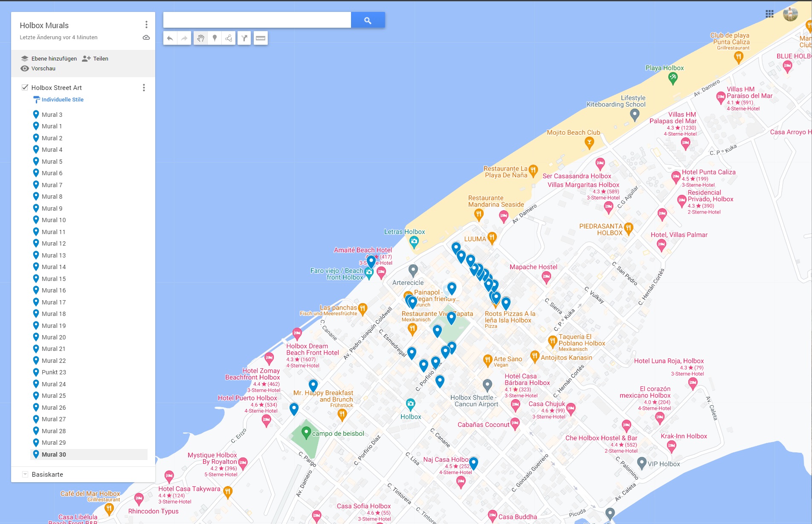This screenshot has height=524, width=812.
Task: Click the undo arrow in toolbar
Action: click(x=170, y=38)
